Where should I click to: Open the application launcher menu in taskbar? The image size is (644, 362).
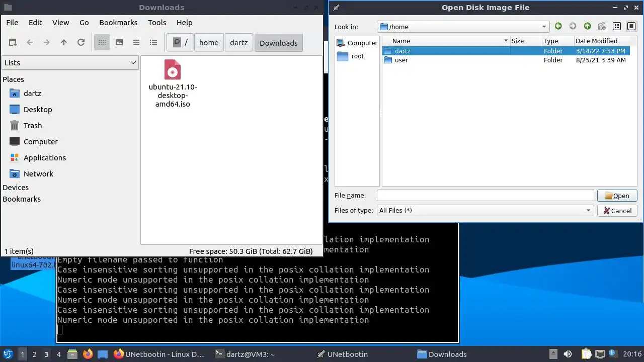8,354
